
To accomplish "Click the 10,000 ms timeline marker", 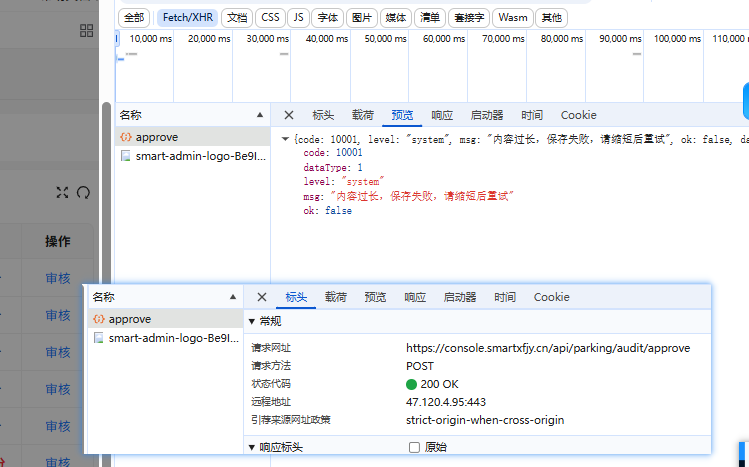I will point(150,39).
